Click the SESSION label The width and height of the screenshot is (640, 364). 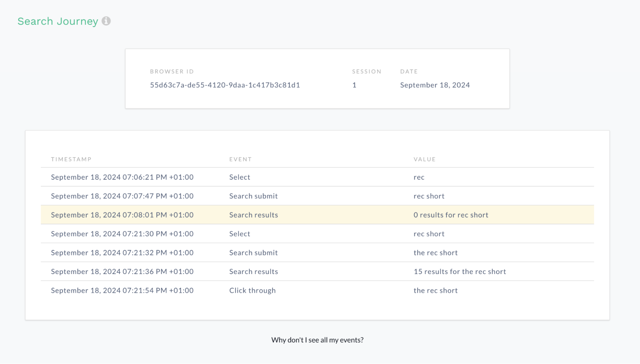[367, 72]
